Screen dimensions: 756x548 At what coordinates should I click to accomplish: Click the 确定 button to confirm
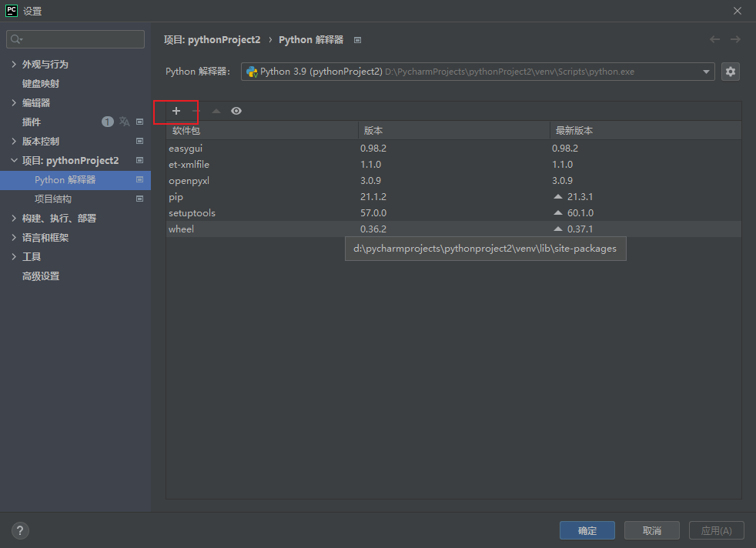(x=587, y=530)
